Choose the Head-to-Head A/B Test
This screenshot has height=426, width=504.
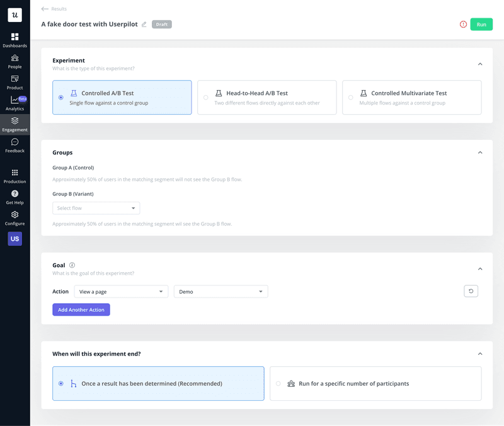pos(267,97)
